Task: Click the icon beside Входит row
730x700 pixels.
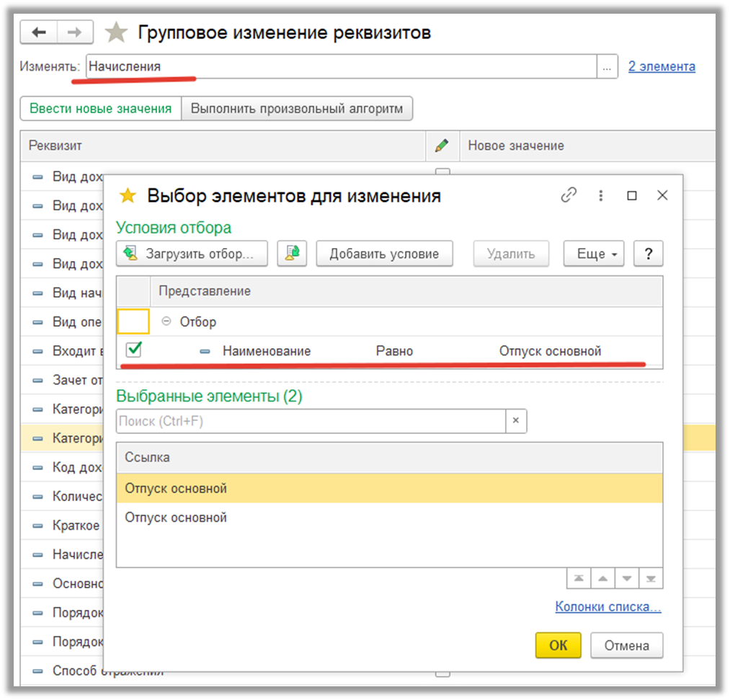Action: tap(37, 351)
